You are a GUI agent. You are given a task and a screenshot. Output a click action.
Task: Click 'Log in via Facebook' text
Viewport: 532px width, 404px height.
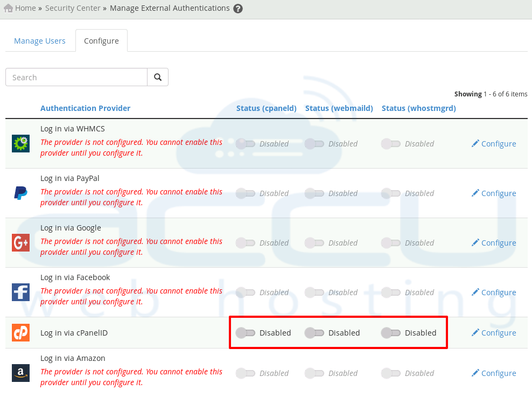point(75,277)
